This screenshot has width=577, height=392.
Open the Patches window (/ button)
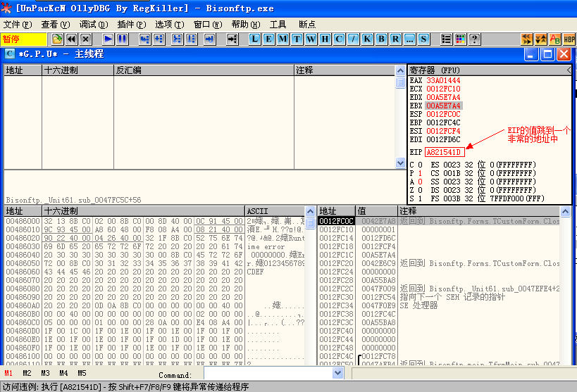click(353, 39)
